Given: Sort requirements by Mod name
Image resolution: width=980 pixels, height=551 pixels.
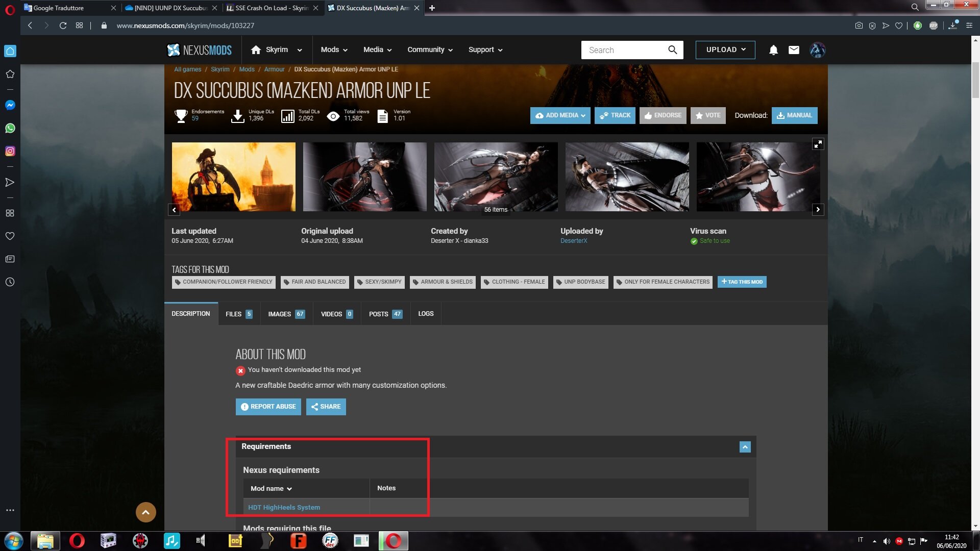Looking at the screenshot, I should pos(271,488).
